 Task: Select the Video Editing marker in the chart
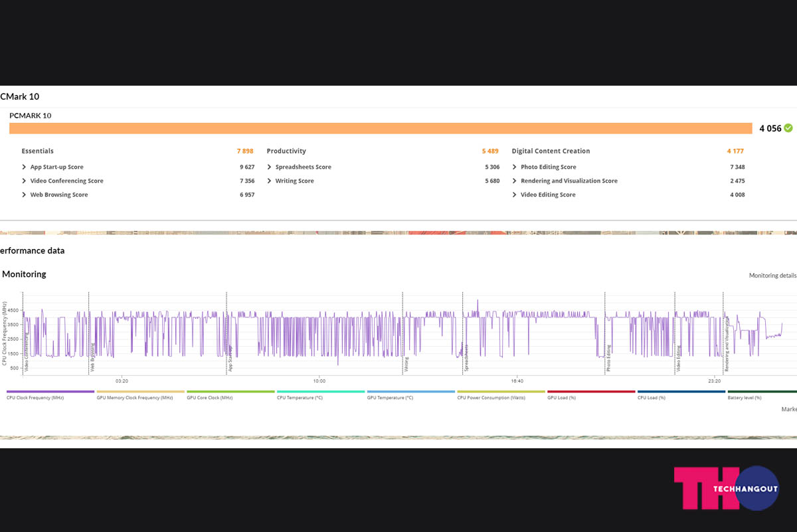pos(678,359)
